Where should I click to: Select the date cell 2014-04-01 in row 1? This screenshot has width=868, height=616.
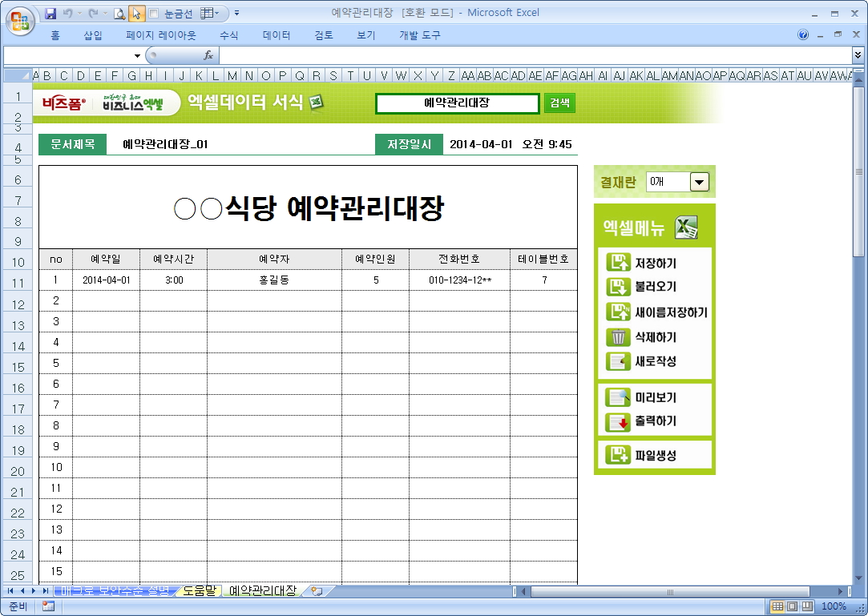click(106, 280)
